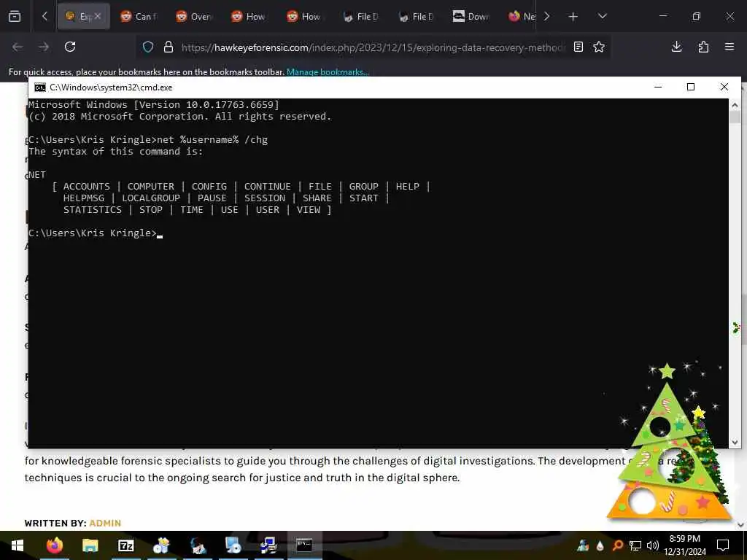Open the tracking protection shield icon
The height and width of the screenshot is (560, 747).
point(148,47)
